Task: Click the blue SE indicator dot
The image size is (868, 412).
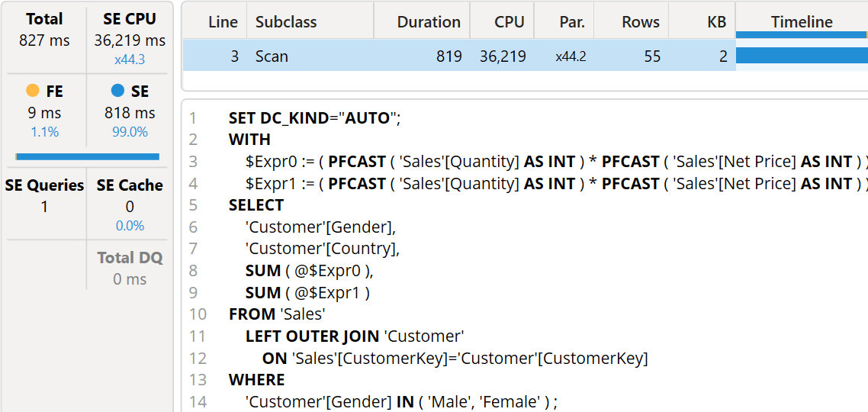Action: click(x=117, y=91)
